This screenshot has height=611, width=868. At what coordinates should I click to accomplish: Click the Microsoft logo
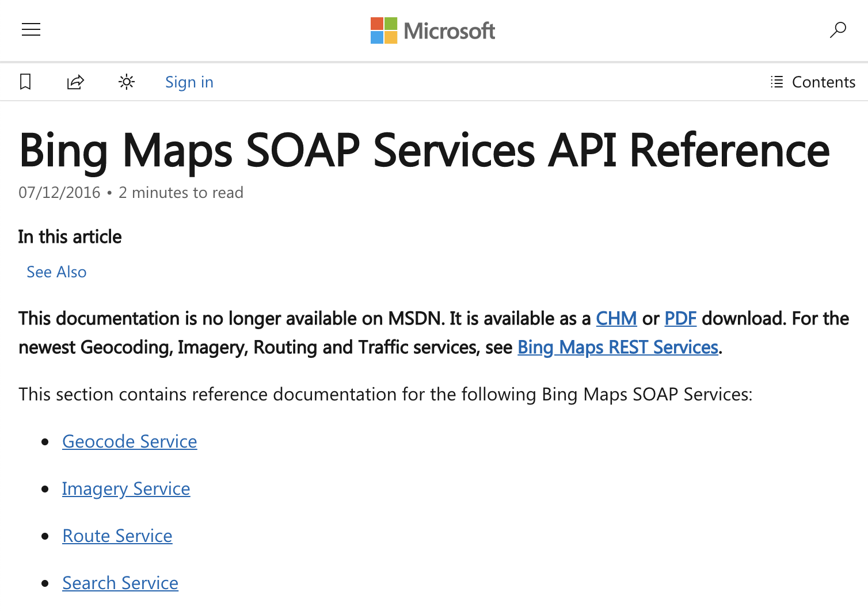tap(432, 30)
